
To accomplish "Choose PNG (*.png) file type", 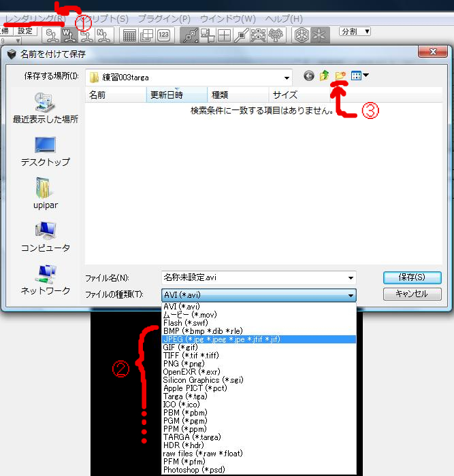I will click(259, 364).
